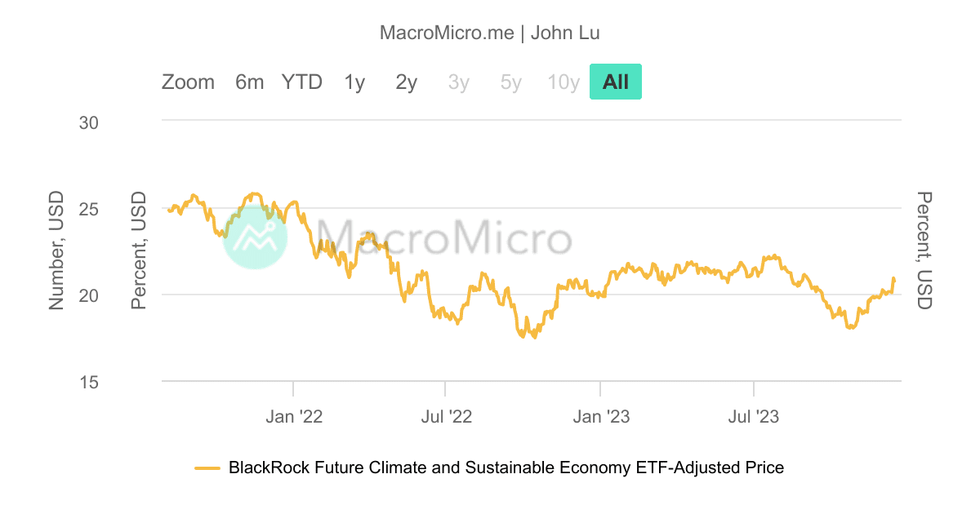Viewport: 980px width, 514px height.
Task: Click the Number, USD axis title
Action: [56, 250]
